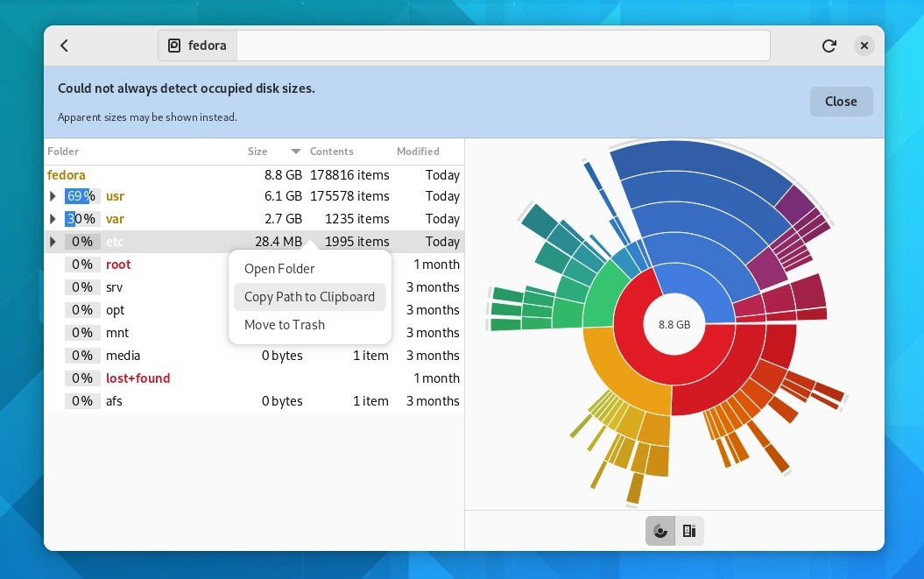Viewport: 924px width, 579px height.
Task: Expand the usr folder row
Action: (x=53, y=196)
